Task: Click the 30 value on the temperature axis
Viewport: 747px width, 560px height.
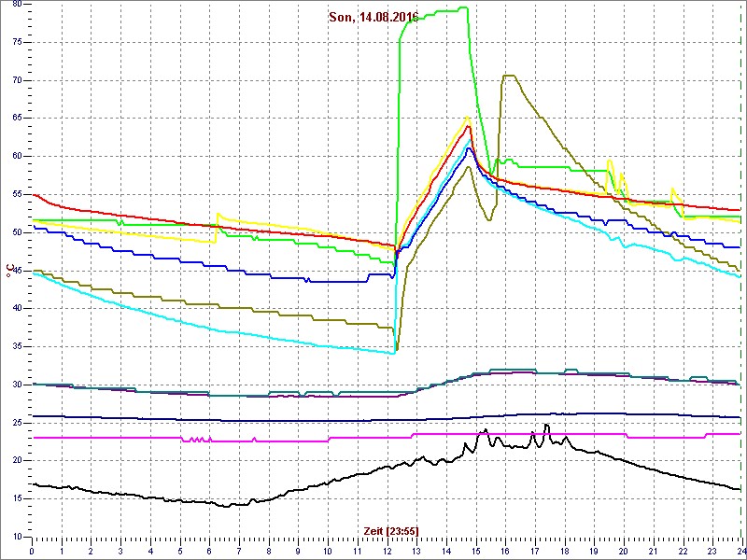Action: coord(16,385)
